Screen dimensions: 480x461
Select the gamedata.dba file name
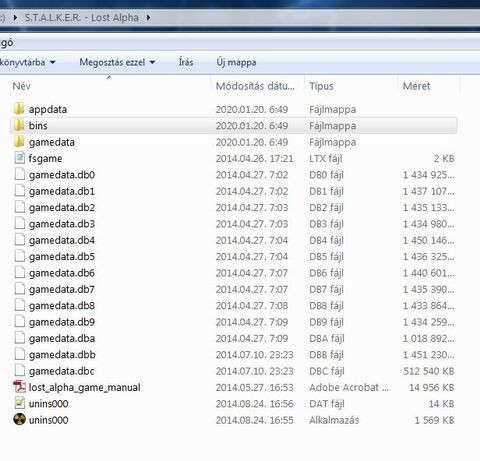point(62,338)
